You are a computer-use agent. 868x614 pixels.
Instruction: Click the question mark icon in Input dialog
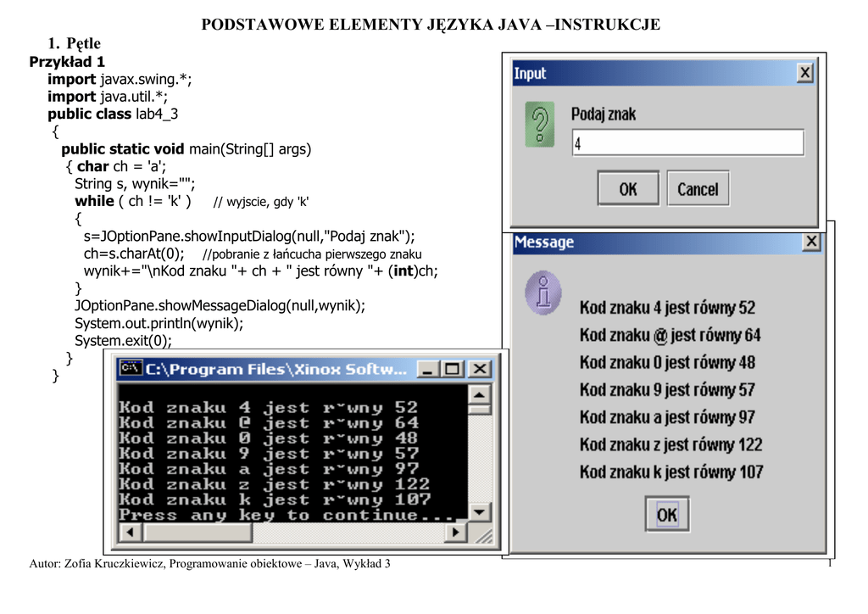coord(539,125)
